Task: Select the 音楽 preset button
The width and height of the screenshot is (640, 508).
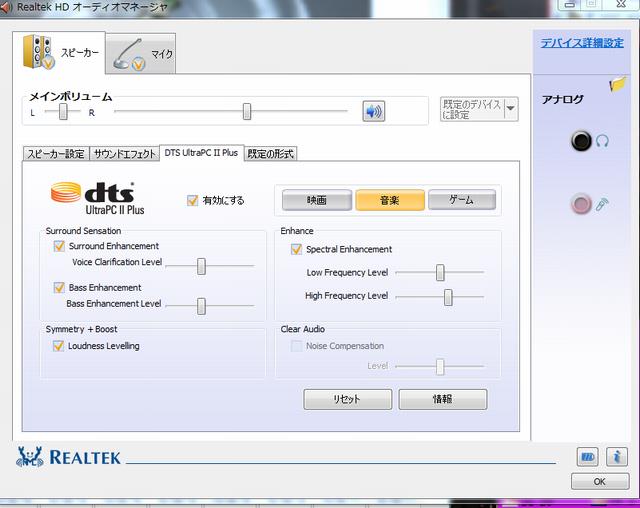Action: (390, 200)
